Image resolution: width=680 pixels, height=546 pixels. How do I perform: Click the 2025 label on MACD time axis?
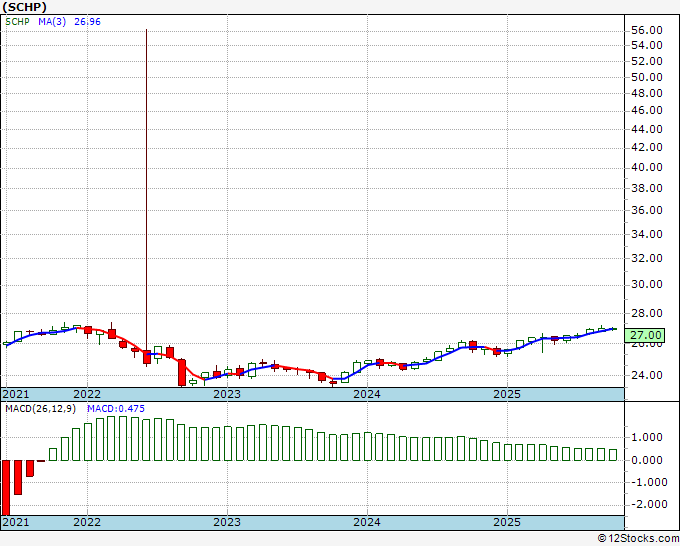click(x=507, y=522)
